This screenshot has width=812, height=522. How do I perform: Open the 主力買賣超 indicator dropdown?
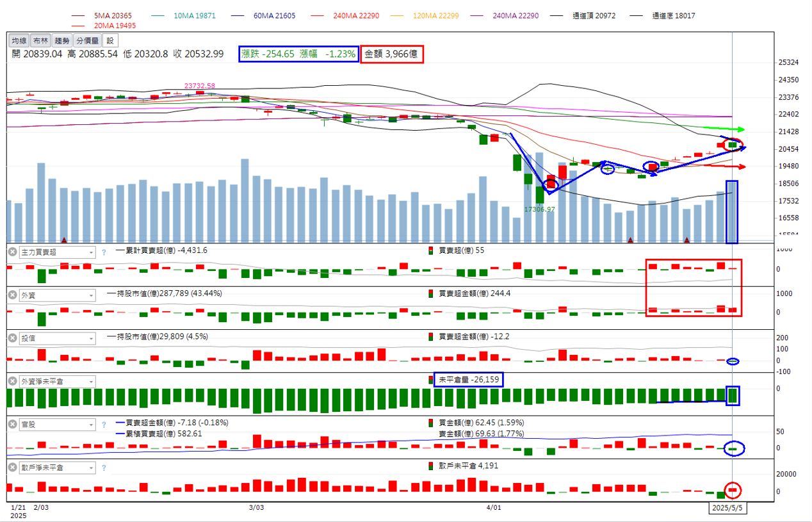click(x=57, y=252)
